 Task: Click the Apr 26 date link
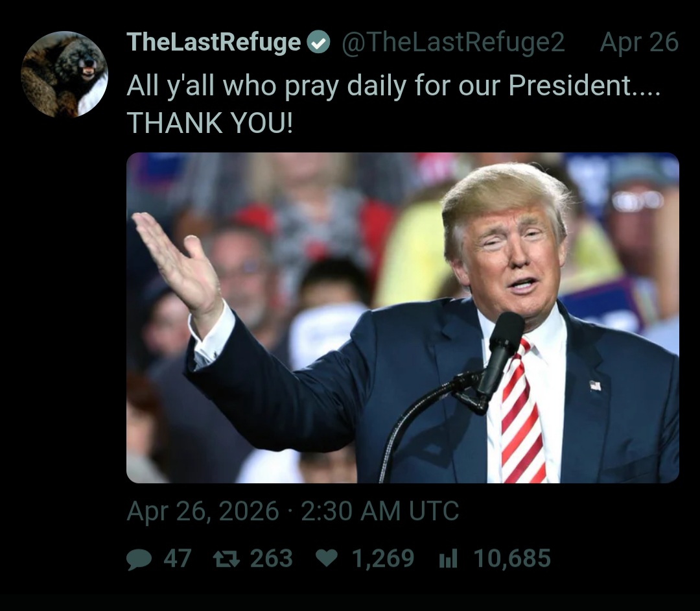tap(639, 43)
